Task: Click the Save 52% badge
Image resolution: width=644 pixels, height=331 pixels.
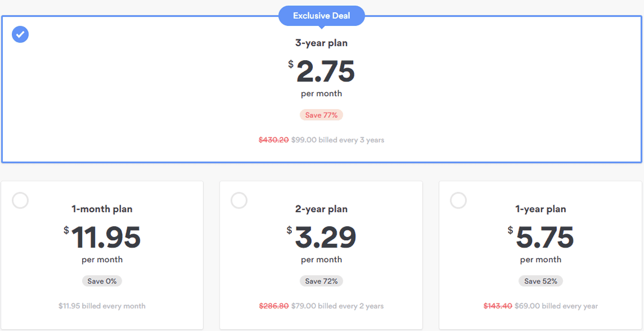Action: [540, 281]
